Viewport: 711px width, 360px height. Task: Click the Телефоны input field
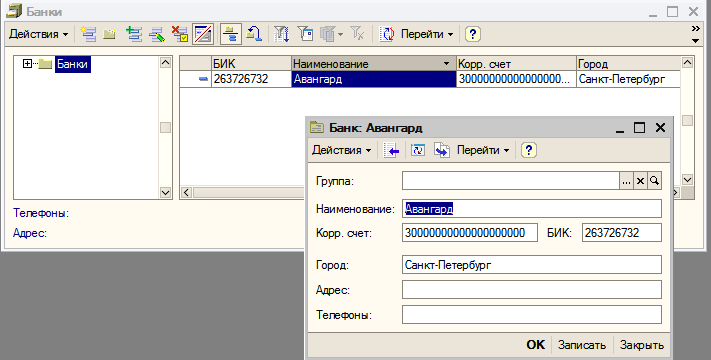532,315
